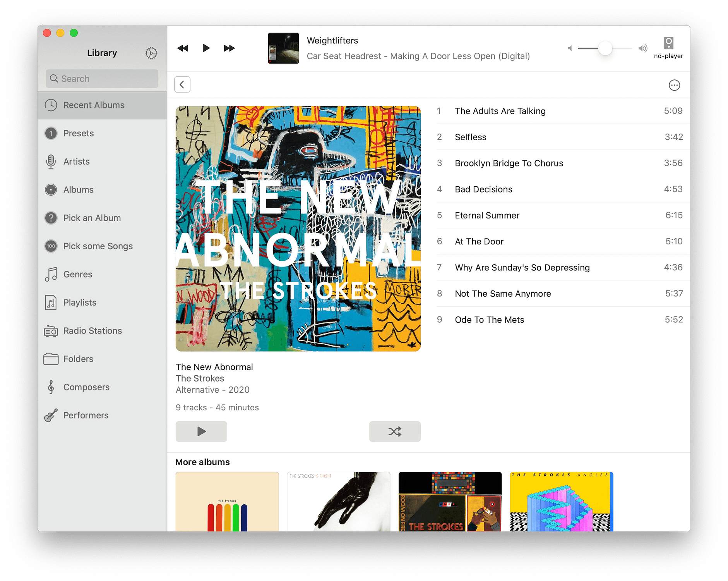This screenshot has width=728, height=581.
Task: Select Brooklyn Bridge To Chorus track
Action: [x=563, y=163]
